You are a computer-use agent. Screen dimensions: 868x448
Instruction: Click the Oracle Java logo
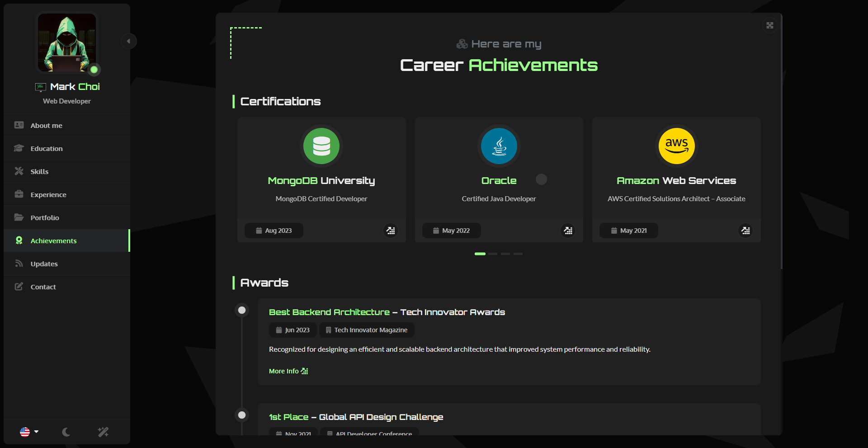point(499,146)
